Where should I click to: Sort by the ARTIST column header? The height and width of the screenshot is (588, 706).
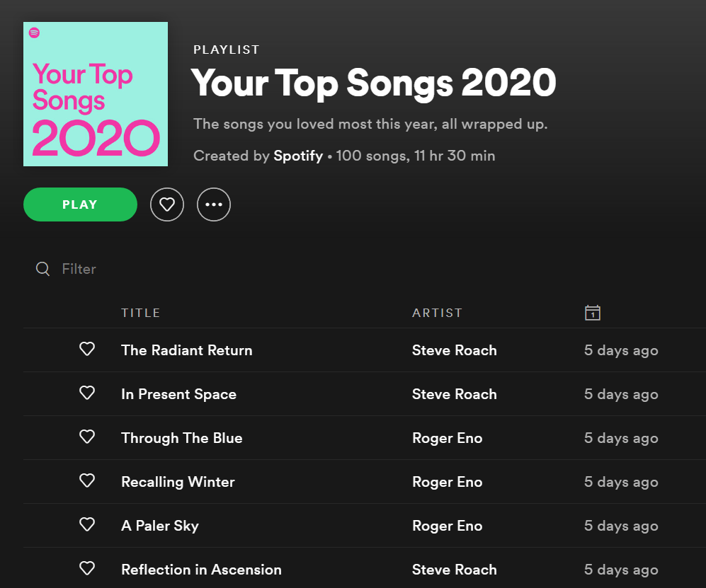[x=437, y=313]
